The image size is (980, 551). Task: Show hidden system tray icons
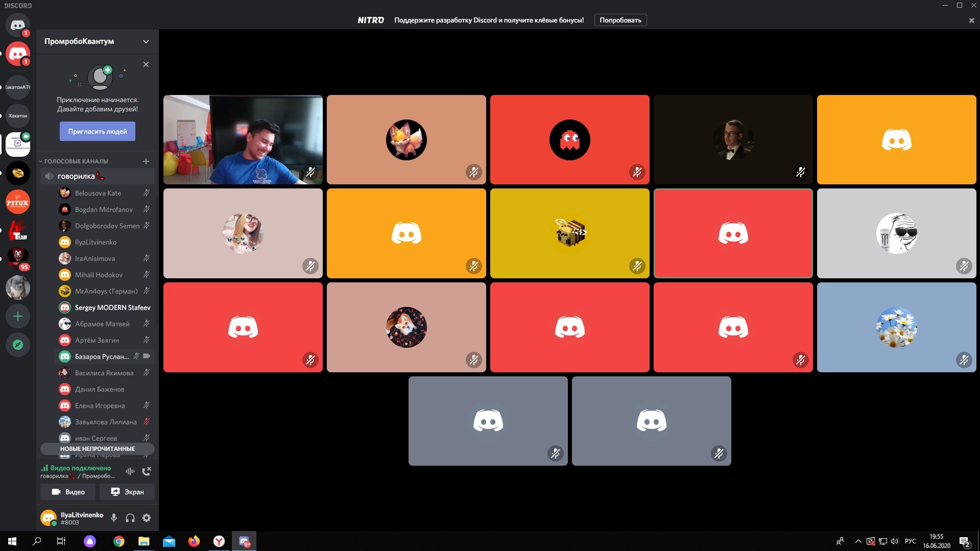pyautogui.click(x=858, y=541)
